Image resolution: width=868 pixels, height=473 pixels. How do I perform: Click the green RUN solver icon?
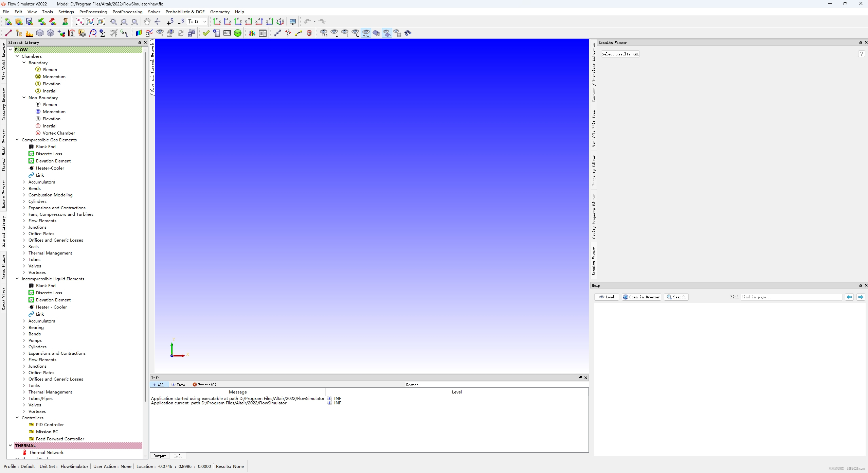tap(238, 33)
